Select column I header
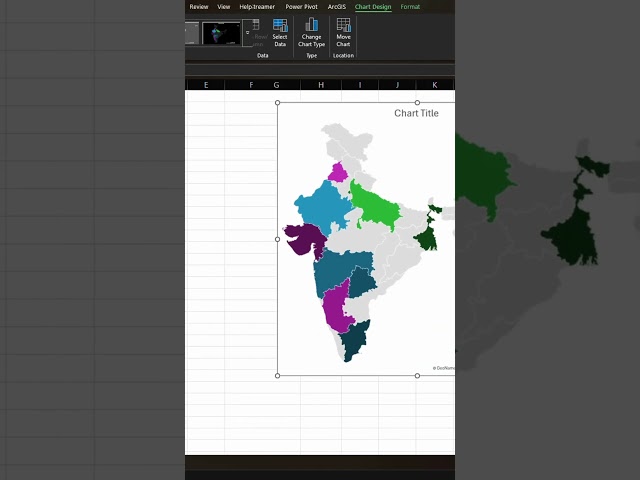Image resolution: width=640 pixels, height=480 pixels. coord(360,85)
